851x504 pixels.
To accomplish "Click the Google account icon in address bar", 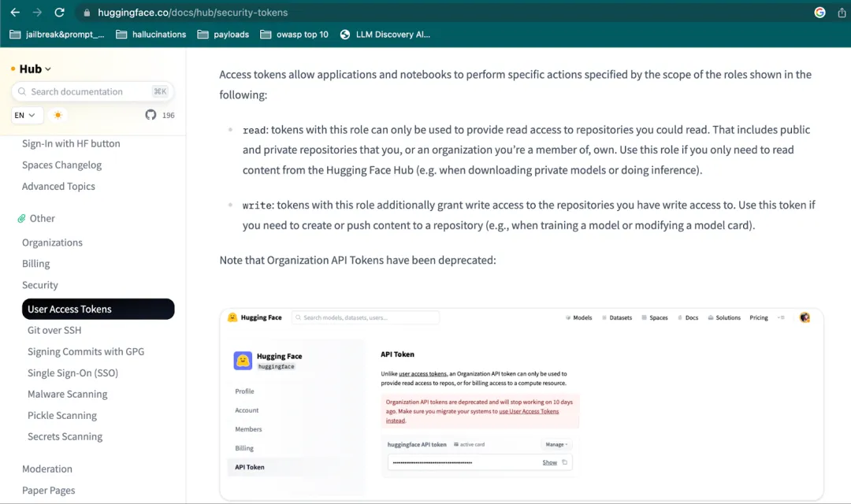I will pos(819,13).
